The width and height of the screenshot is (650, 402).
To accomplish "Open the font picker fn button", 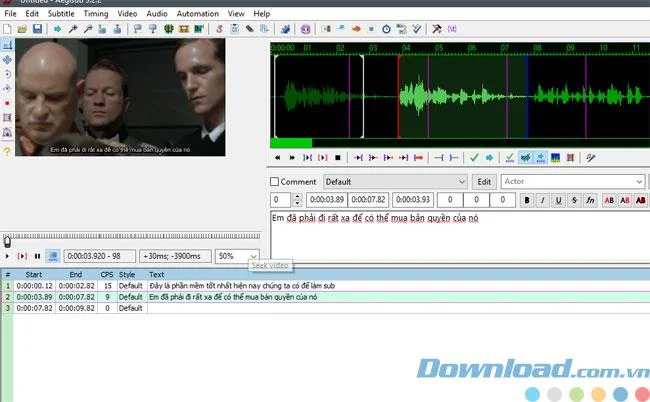I will (590, 200).
